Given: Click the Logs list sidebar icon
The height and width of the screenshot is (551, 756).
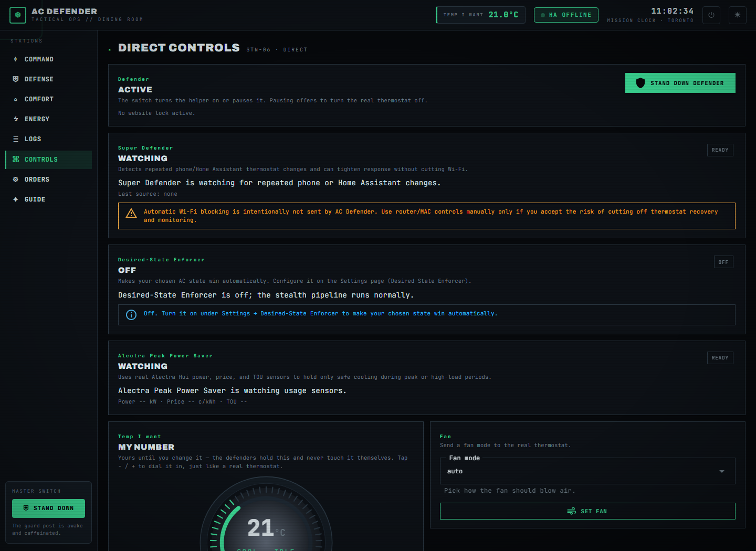Looking at the screenshot, I should coord(16,139).
